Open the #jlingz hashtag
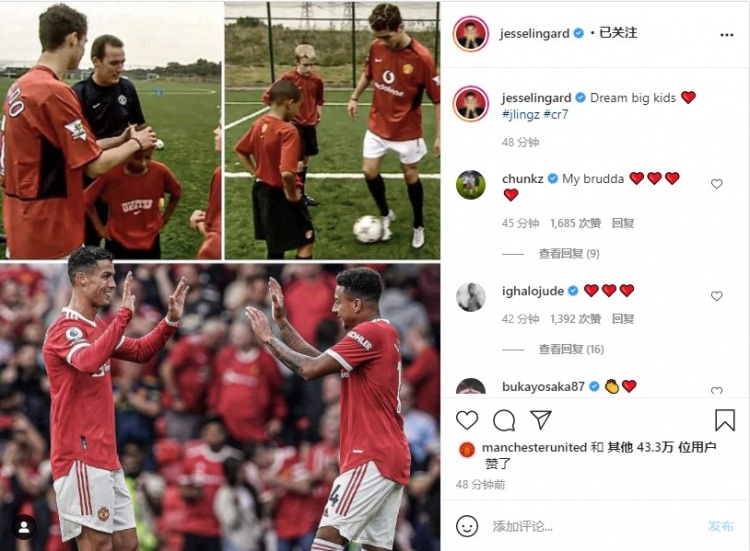Image resolution: width=750 pixels, height=551 pixels. click(520, 115)
